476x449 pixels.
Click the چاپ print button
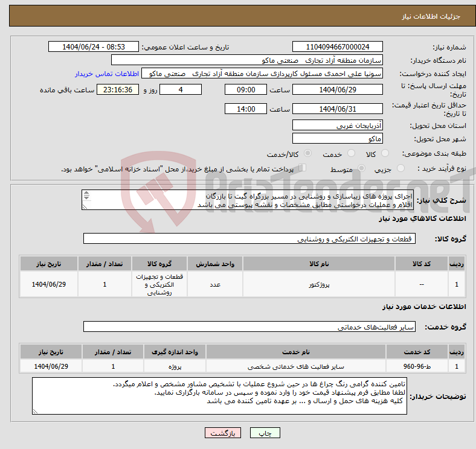265,433
